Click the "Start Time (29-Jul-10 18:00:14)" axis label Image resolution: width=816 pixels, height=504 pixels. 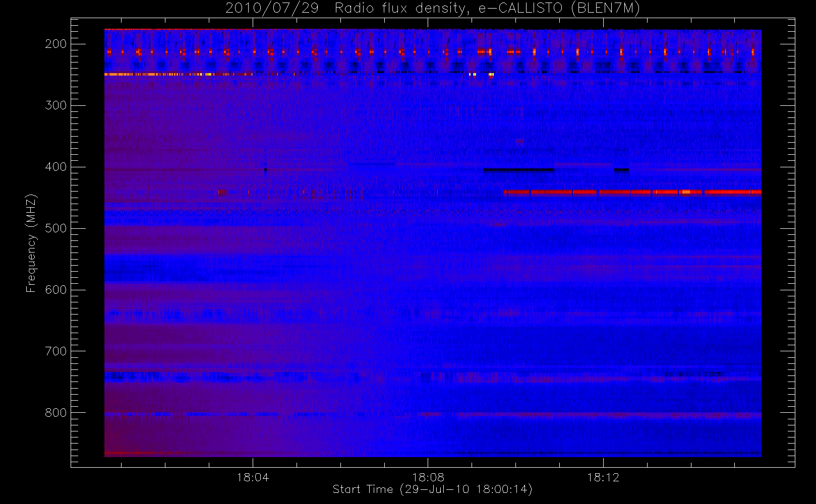tap(433, 489)
